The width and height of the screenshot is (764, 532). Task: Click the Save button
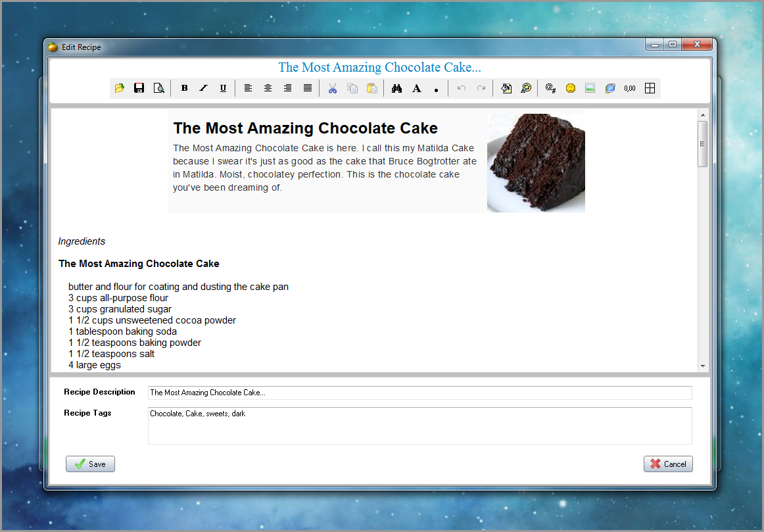pos(91,464)
